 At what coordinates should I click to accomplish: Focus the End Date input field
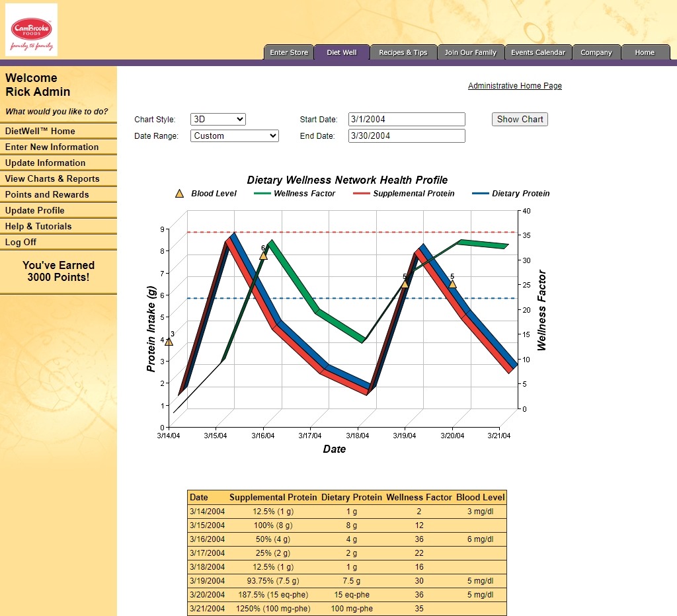pyautogui.click(x=406, y=136)
